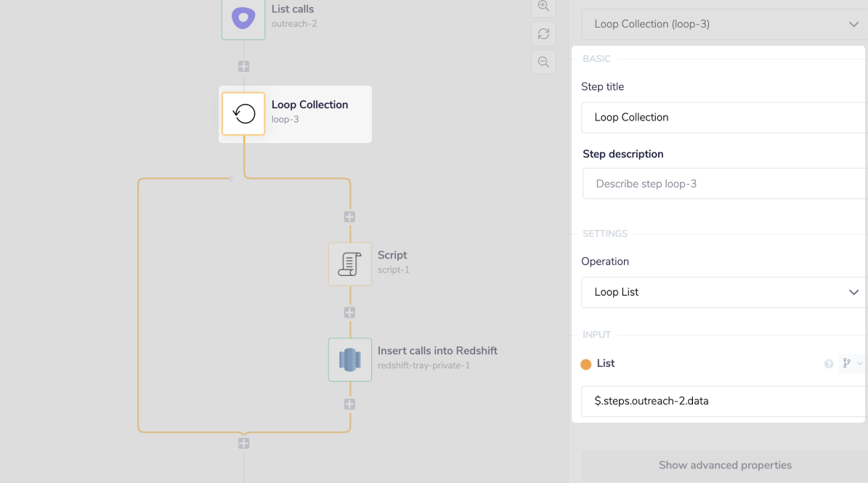Add a step below the loop's closing bracket

click(x=243, y=443)
